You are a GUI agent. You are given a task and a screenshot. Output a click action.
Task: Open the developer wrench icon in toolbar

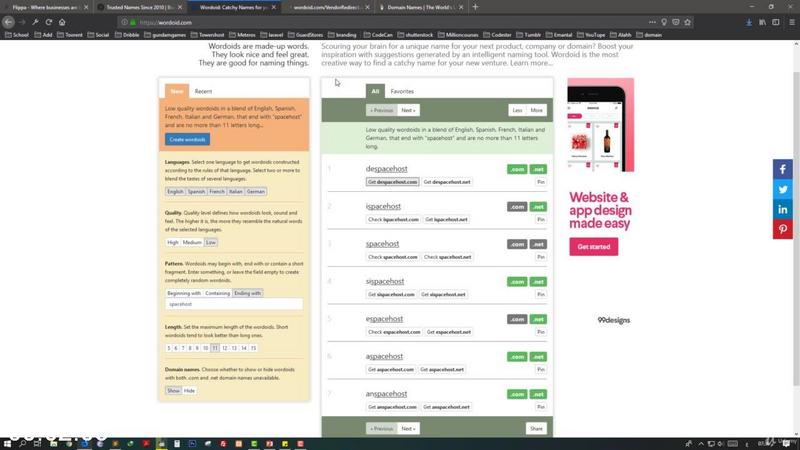35,22
